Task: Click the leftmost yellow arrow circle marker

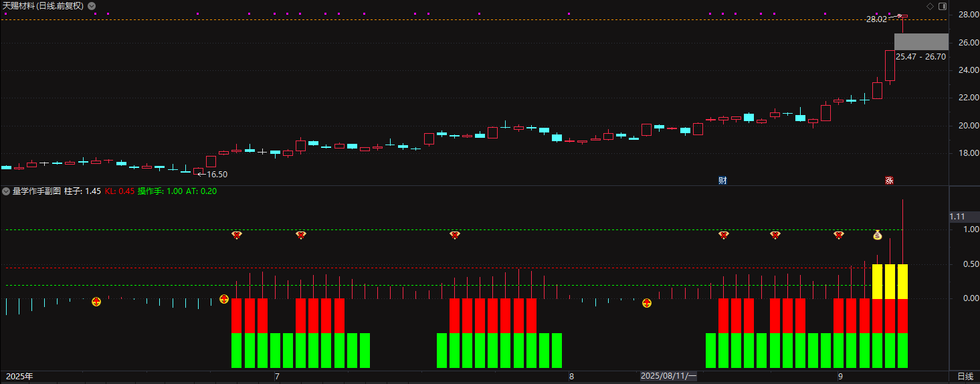Action: click(96, 302)
